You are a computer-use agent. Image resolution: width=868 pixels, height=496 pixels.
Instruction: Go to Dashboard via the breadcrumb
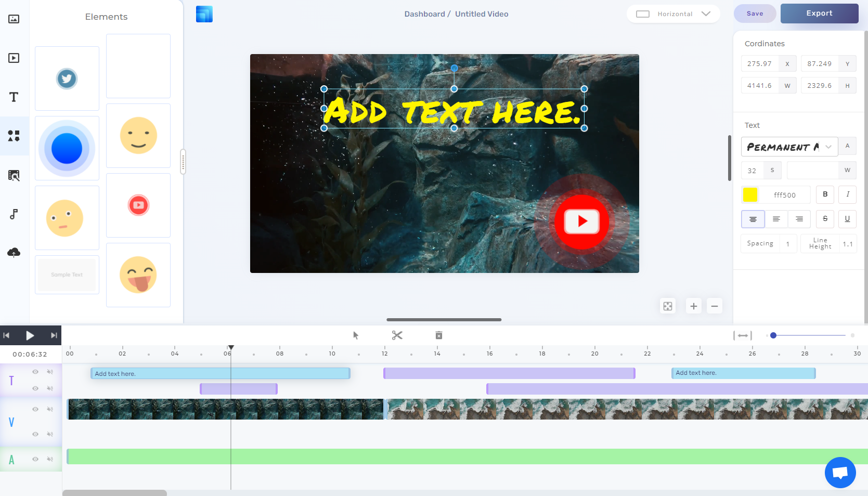click(x=425, y=14)
